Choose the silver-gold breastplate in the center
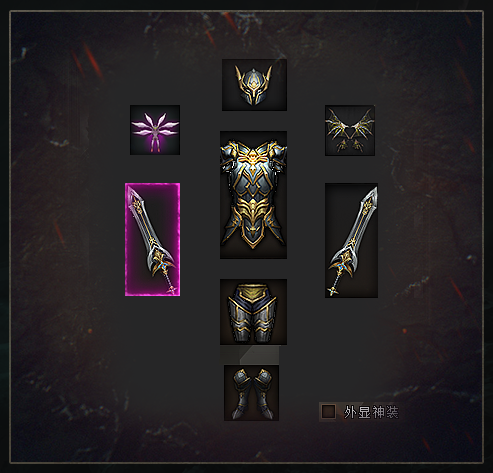 pyautogui.click(x=253, y=195)
